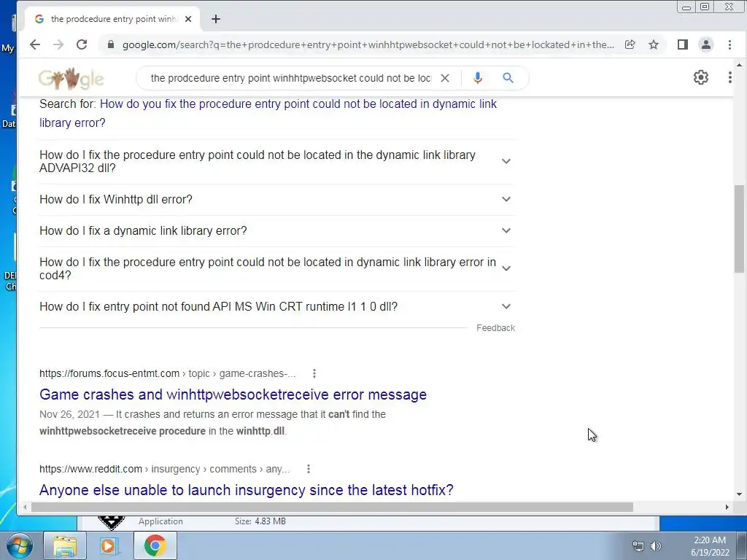This screenshot has width=747, height=560.
Task: Open 'Game crashes and winhttpwebsocketreceive error message'
Action: coord(233,394)
